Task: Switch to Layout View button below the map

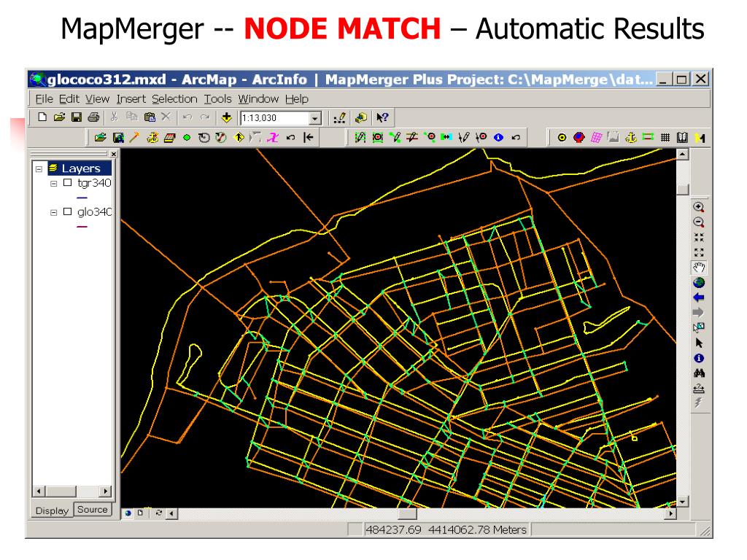Action: [141, 513]
